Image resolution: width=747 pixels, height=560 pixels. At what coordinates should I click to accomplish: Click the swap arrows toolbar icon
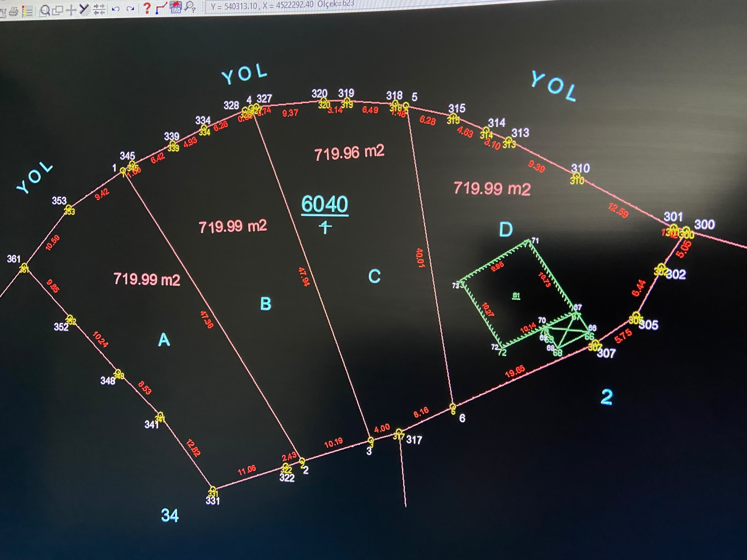[99, 9]
